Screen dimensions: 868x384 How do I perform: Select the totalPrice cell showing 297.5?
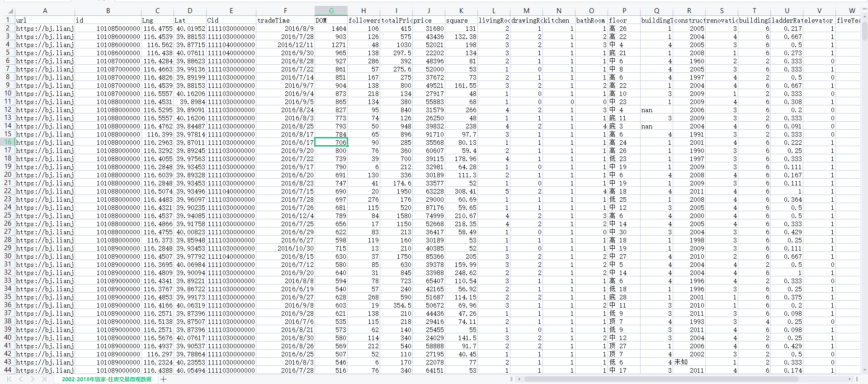tap(396, 52)
